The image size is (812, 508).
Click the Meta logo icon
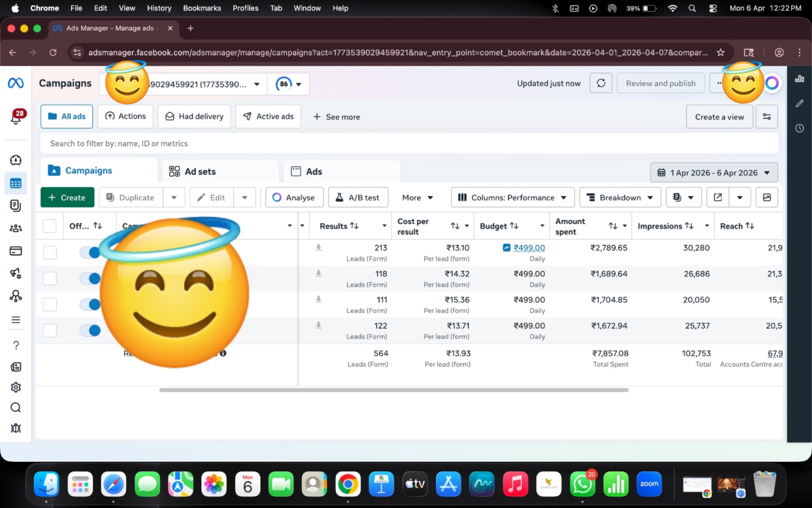pos(16,83)
